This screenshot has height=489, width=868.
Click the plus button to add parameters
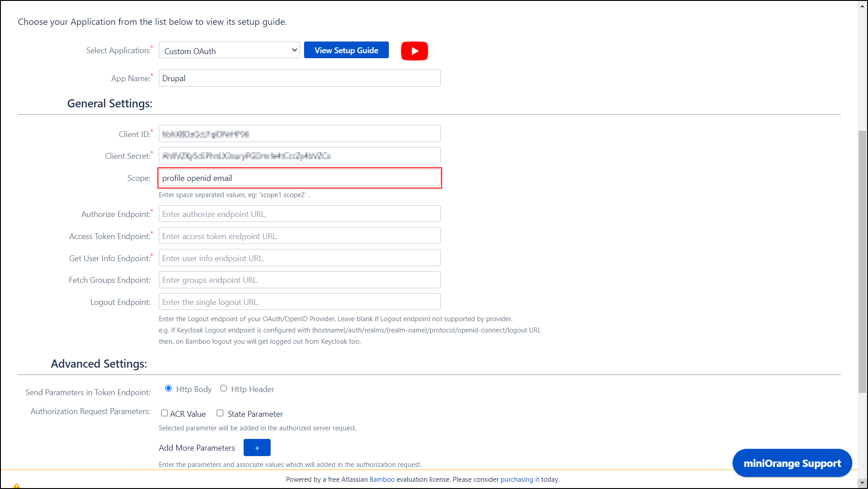coord(257,447)
